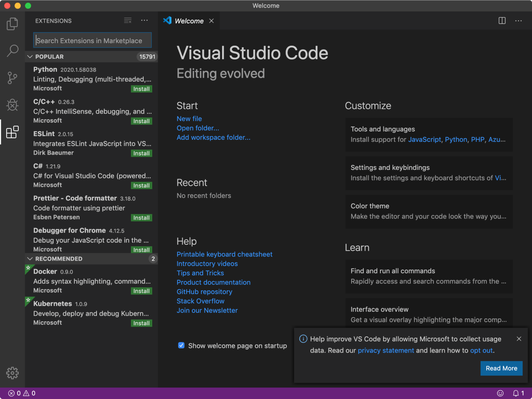Open the Manage gear icon
Screen dimensions: 532x399
[x=12, y=373]
